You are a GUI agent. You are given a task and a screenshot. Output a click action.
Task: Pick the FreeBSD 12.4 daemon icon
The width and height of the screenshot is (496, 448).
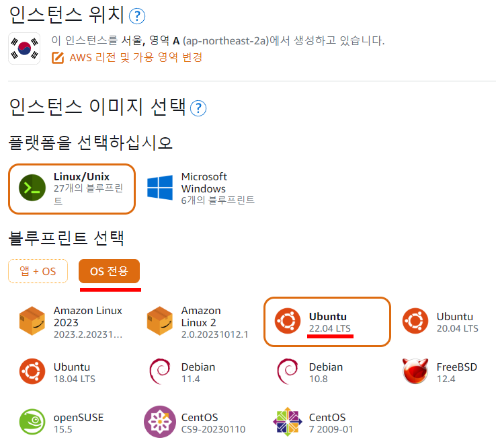pos(415,371)
